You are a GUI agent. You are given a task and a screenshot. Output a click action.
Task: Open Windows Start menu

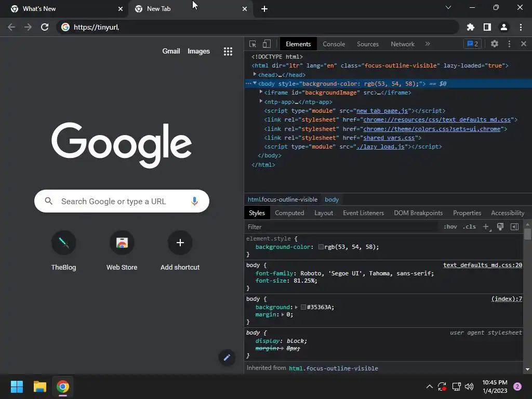coord(17,387)
